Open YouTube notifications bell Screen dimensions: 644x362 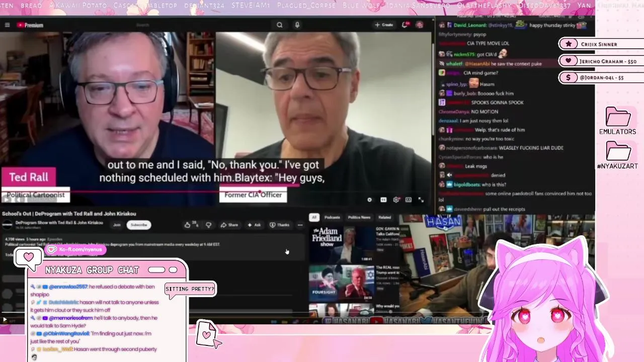click(405, 25)
